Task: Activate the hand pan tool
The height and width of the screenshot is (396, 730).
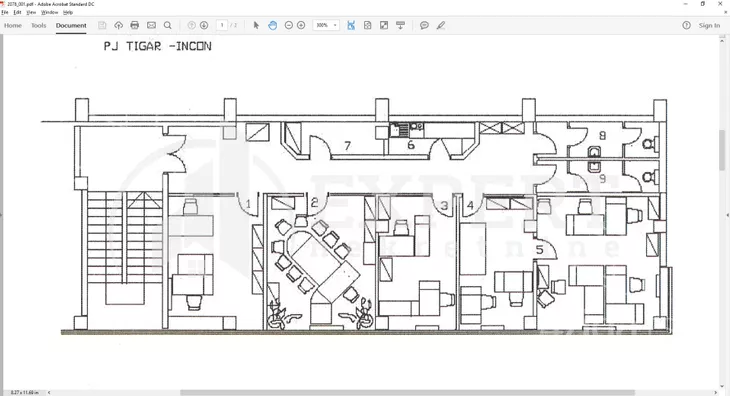Action: coord(272,25)
